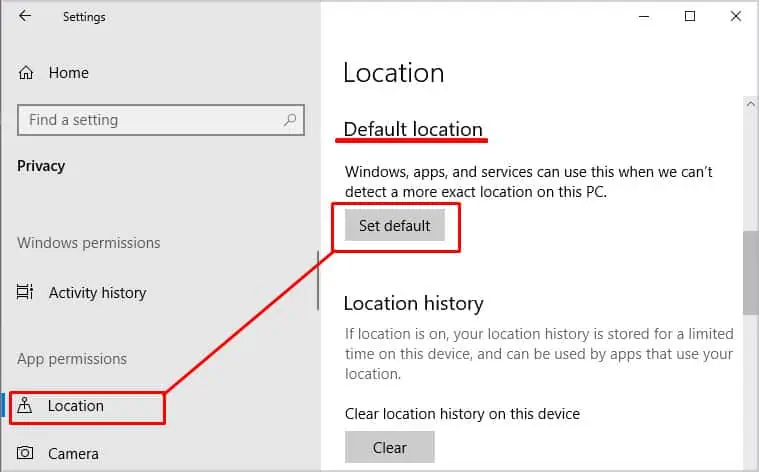Click the App permissions label
Screen dimensions: 759x472
72,359
